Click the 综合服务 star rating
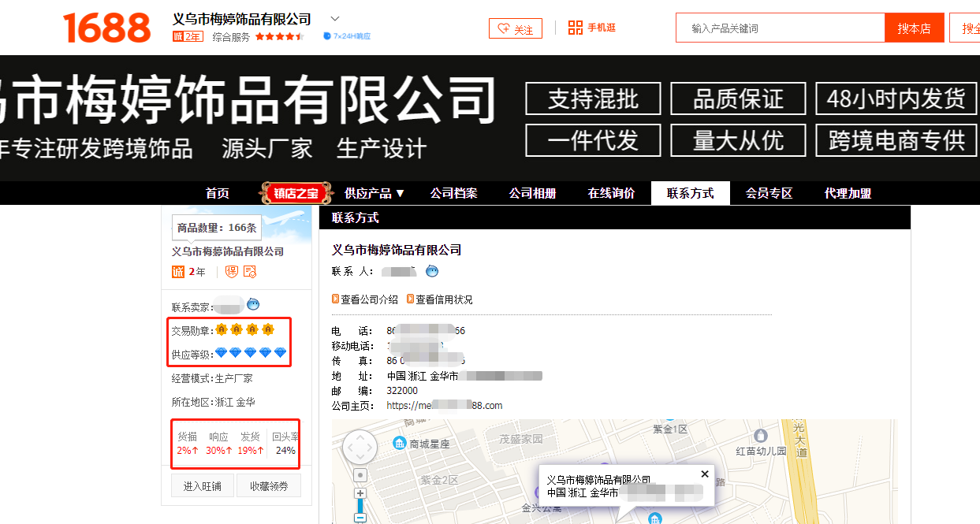 click(x=279, y=36)
